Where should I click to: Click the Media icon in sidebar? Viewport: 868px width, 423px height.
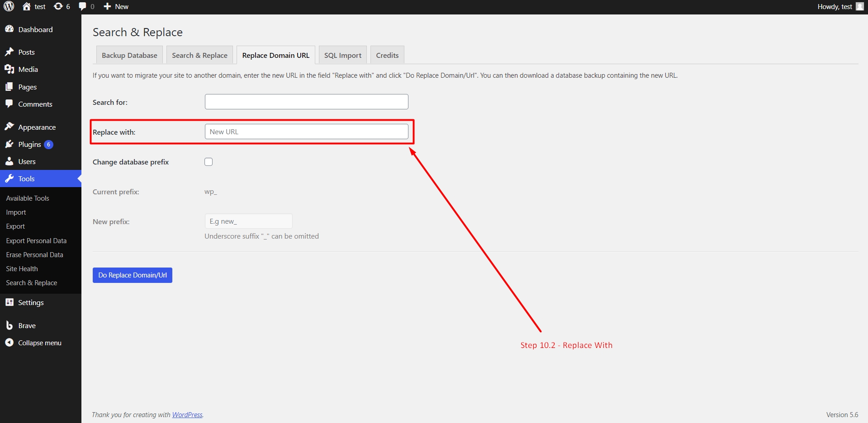pos(9,69)
